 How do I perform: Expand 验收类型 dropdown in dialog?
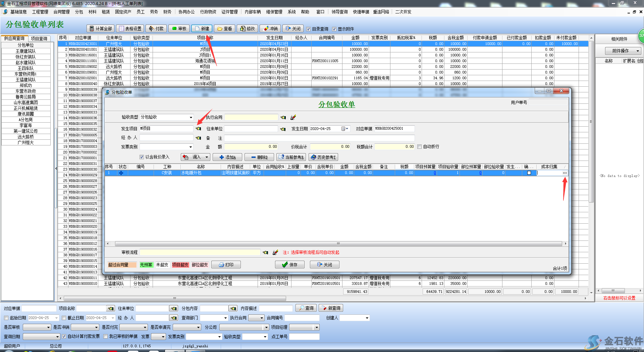191,117
